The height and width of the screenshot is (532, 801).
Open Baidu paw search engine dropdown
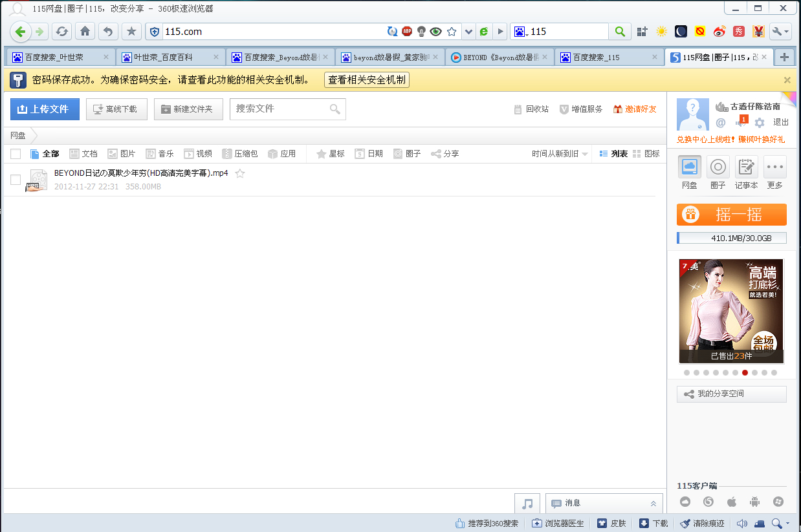tap(520, 31)
